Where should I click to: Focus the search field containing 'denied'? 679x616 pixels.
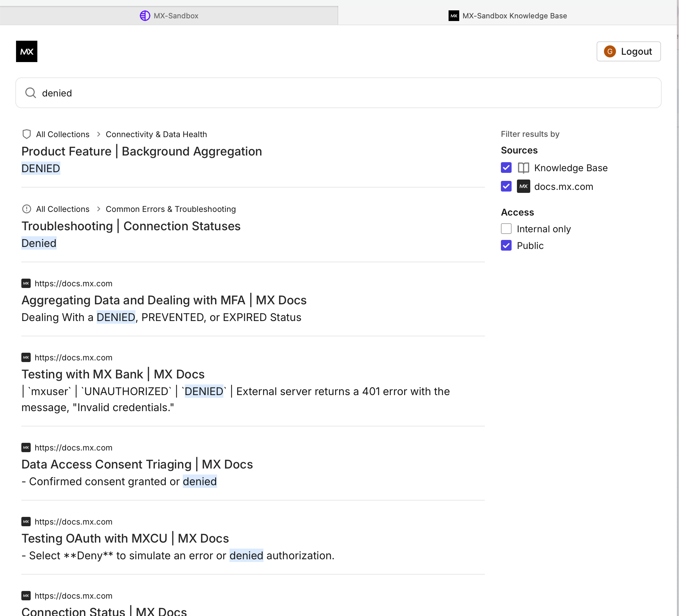(338, 93)
